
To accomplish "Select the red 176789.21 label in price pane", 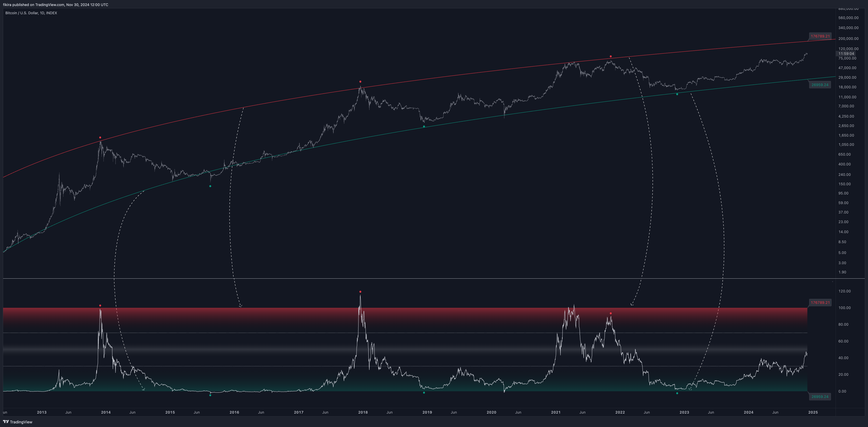I will point(820,36).
